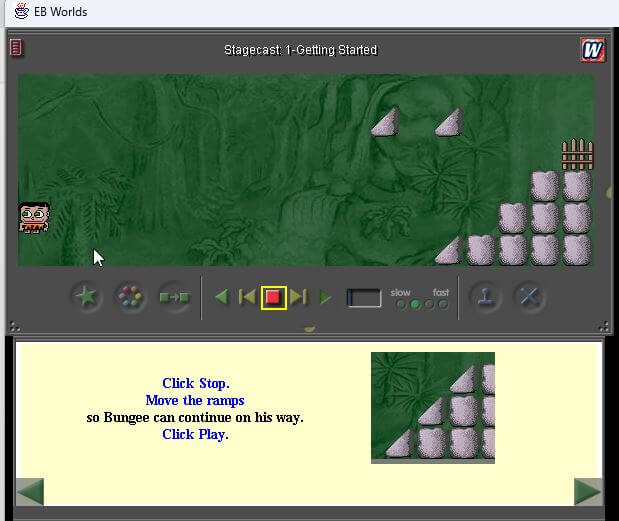Select the blue X delete tool
619x521 pixels.
tap(529, 296)
